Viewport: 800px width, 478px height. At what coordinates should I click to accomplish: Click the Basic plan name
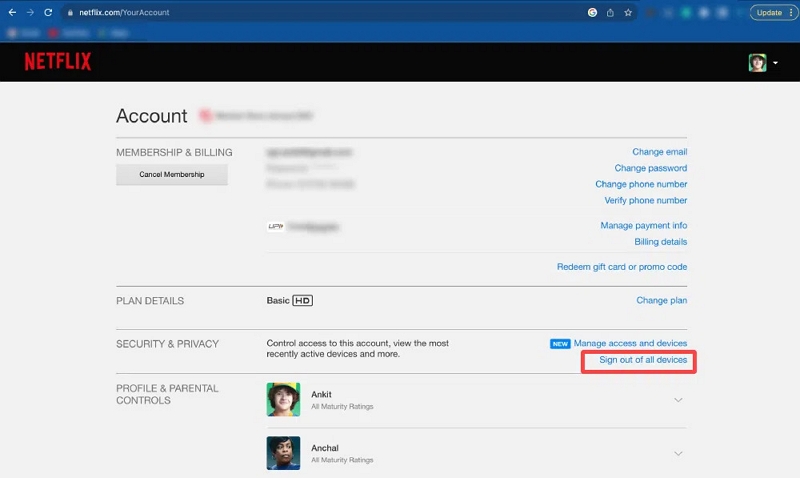tap(278, 301)
